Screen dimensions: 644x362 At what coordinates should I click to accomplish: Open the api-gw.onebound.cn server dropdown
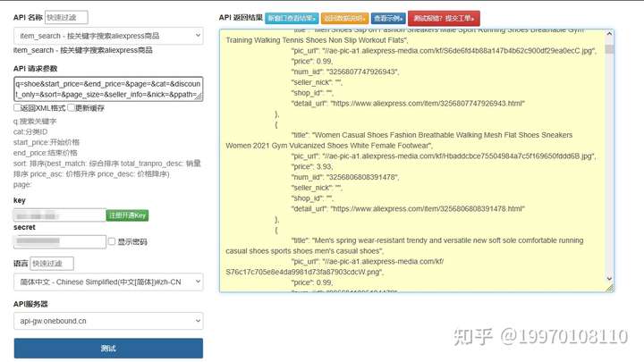click(108, 321)
